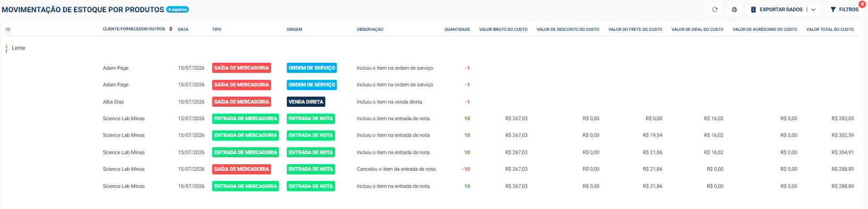Click the Valor Total do Custo header
868x209 pixels.
tap(830, 29)
